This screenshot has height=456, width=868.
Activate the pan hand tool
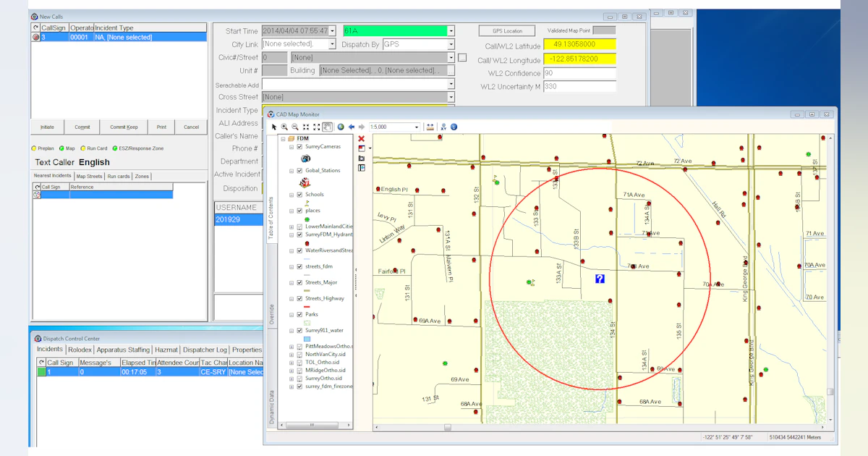tap(327, 127)
